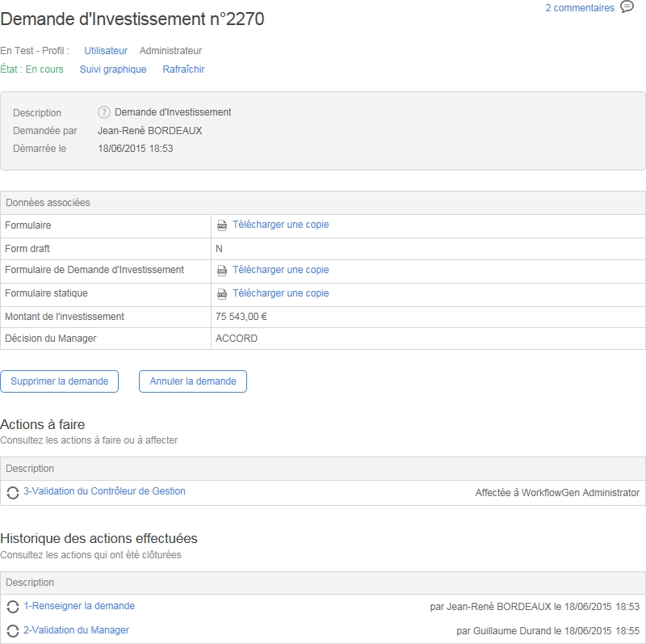Image resolution: width=646 pixels, height=644 pixels.
Task: Select the Administrateur profile
Action: tap(170, 51)
